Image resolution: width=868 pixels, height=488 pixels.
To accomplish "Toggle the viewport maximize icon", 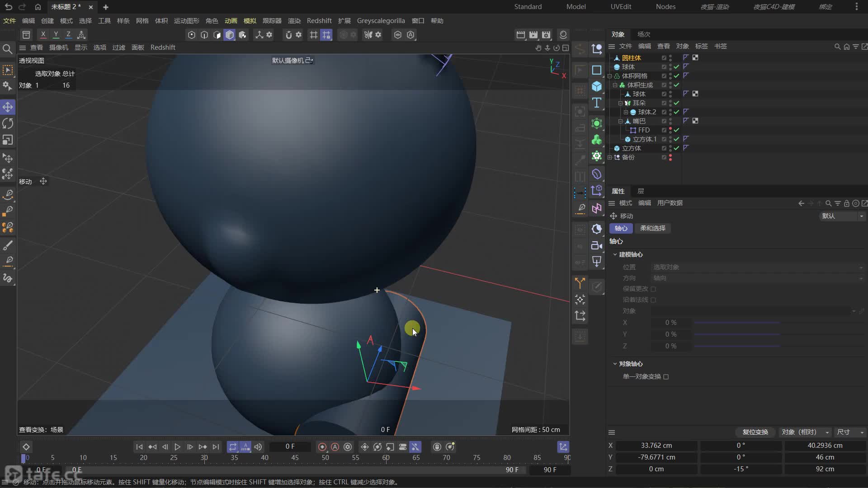I will pos(566,48).
